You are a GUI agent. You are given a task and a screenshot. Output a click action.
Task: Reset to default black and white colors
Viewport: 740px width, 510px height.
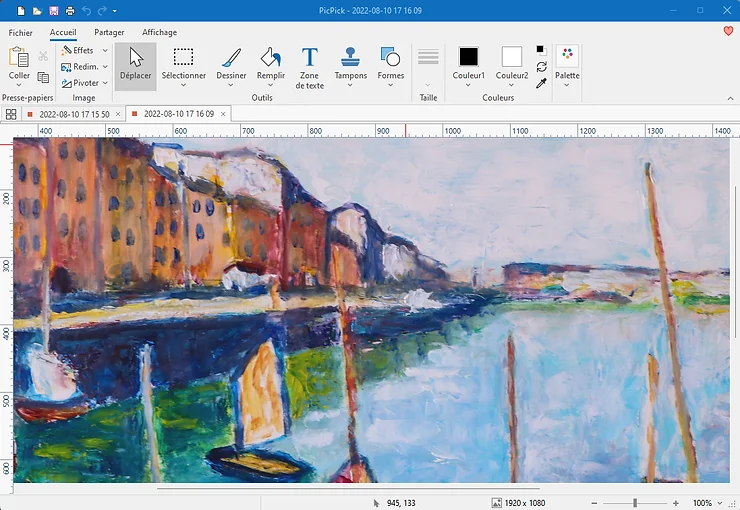[541, 50]
